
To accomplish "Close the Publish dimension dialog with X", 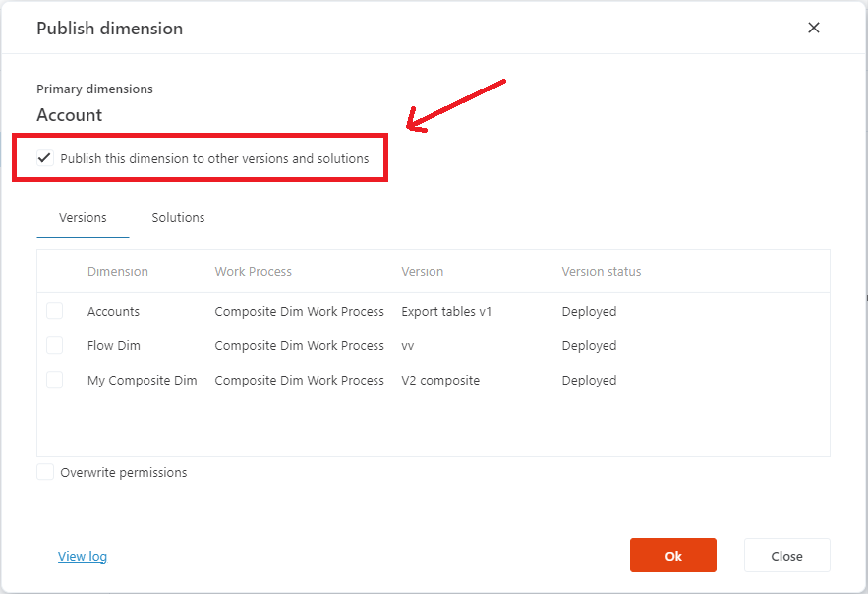I will 813,28.
